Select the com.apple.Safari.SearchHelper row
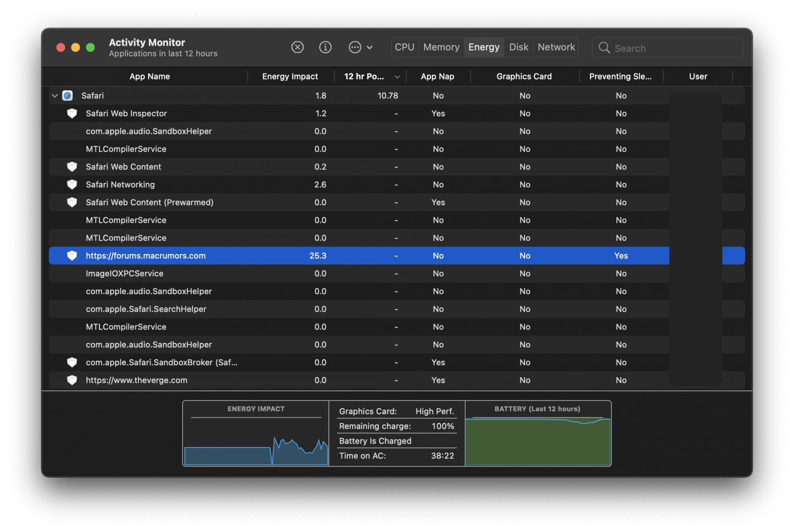This screenshot has height=532, width=794. click(397, 309)
